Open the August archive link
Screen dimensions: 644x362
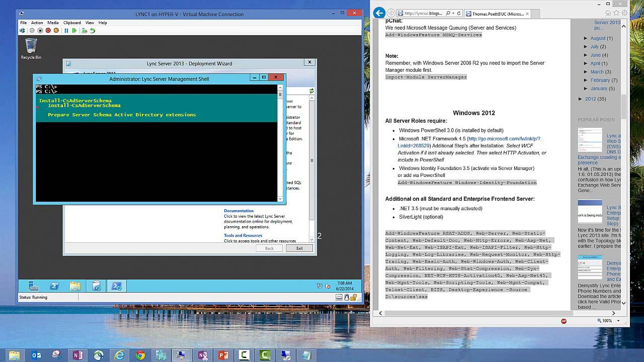click(598, 38)
